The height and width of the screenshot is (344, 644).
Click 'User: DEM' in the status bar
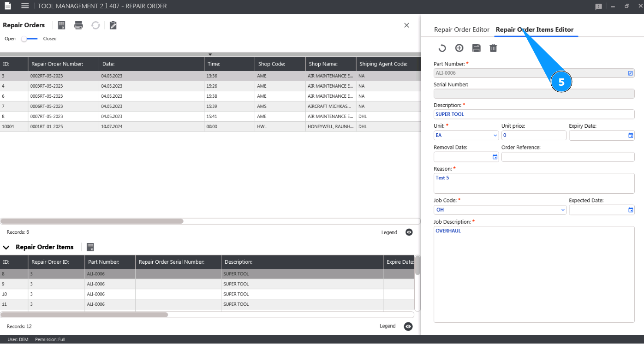click(18, 340)
